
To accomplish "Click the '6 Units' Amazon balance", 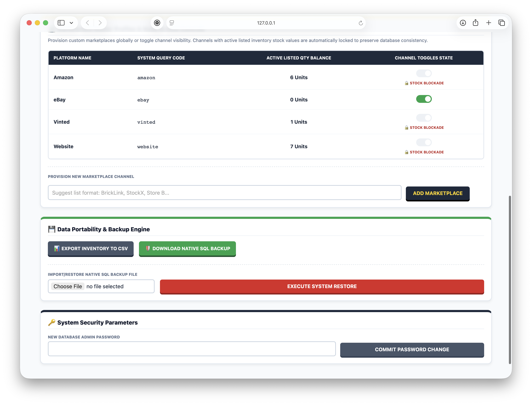I will 299,77.
